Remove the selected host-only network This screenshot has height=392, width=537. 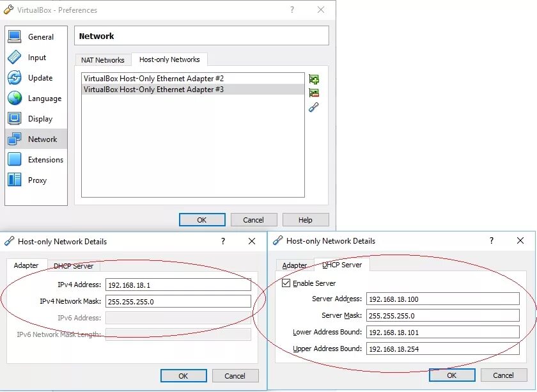(314, 93)
